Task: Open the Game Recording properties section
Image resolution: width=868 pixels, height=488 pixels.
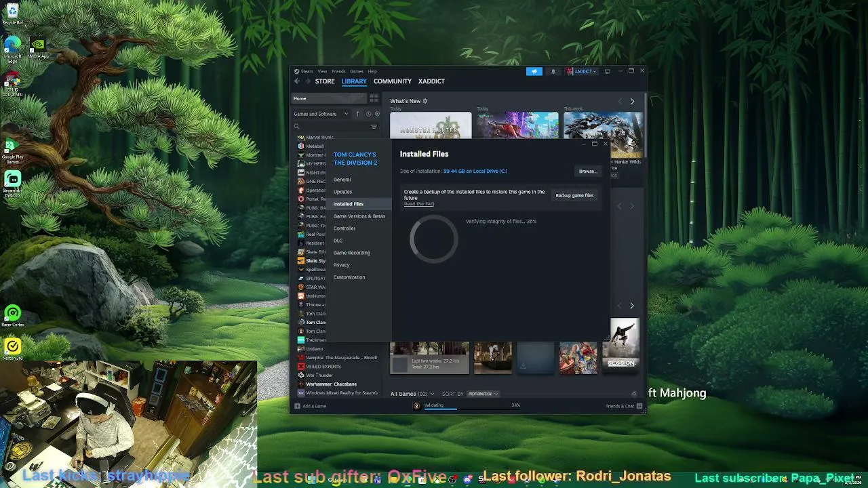Action: click(x=351, y=253)
